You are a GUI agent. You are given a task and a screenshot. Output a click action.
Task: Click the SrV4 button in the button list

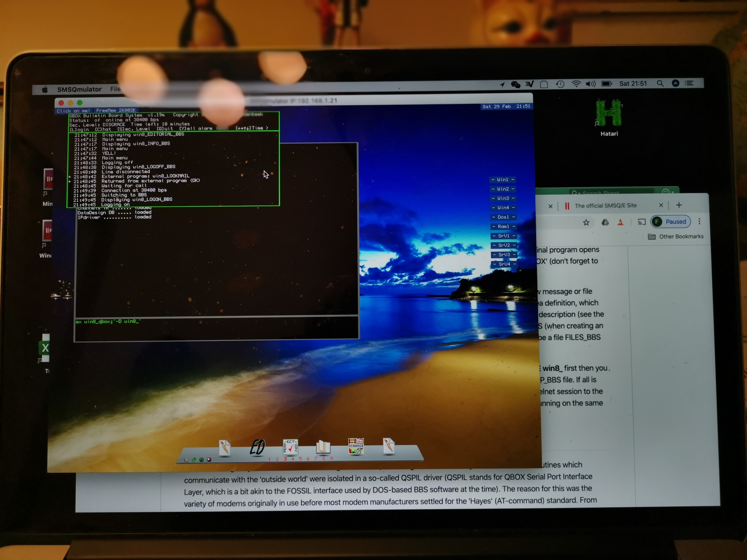pos(505,264)
